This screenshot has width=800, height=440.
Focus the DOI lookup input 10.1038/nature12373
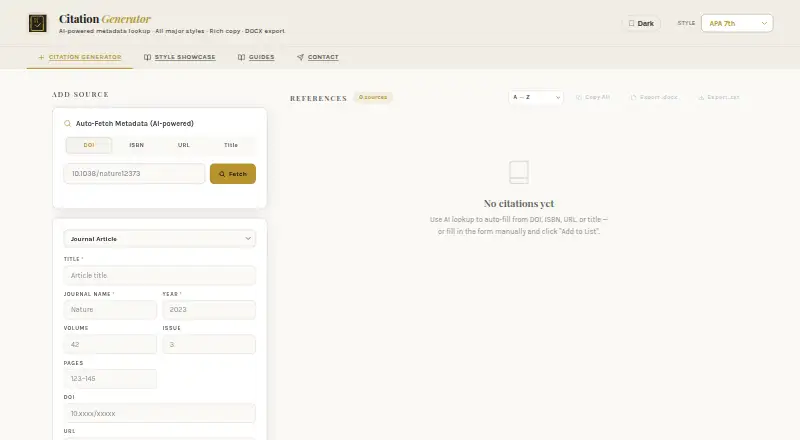(x=134, y=174)
